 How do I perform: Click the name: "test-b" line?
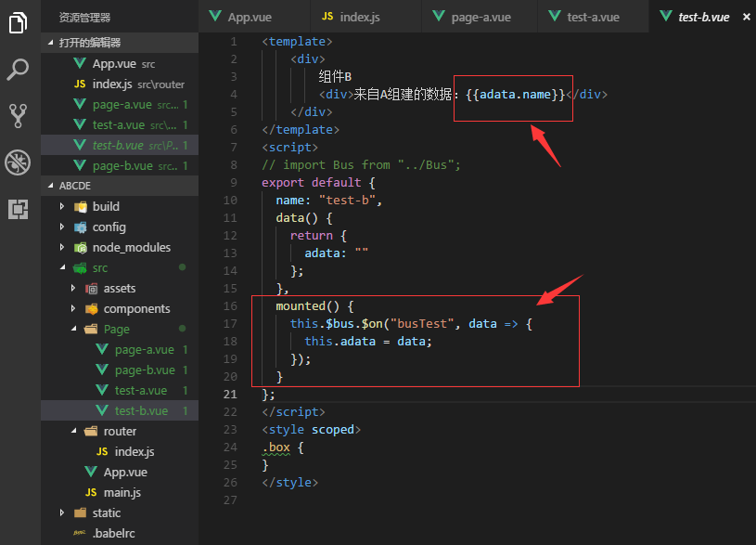pyautogui.click(x=328, y=200)
